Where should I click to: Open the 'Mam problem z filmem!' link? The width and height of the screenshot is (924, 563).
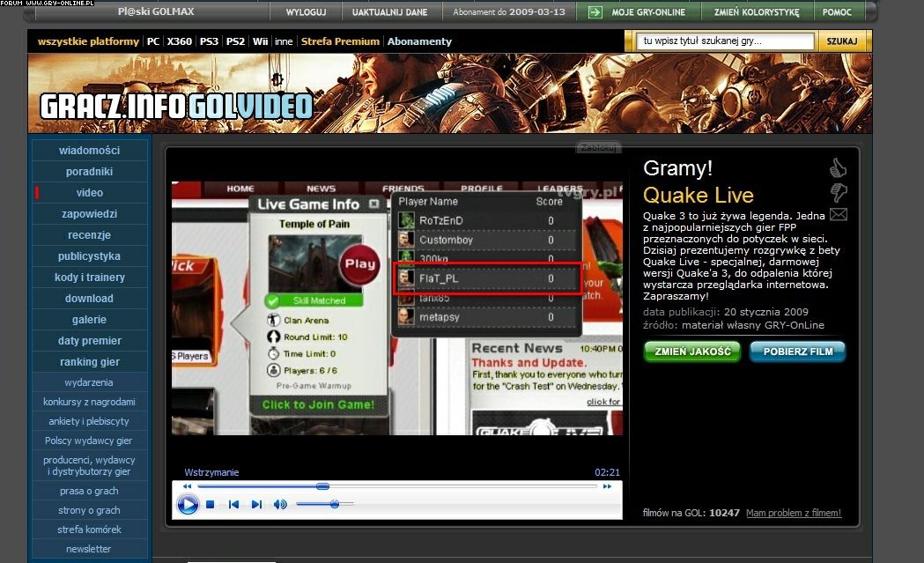[x=793, y=513]
